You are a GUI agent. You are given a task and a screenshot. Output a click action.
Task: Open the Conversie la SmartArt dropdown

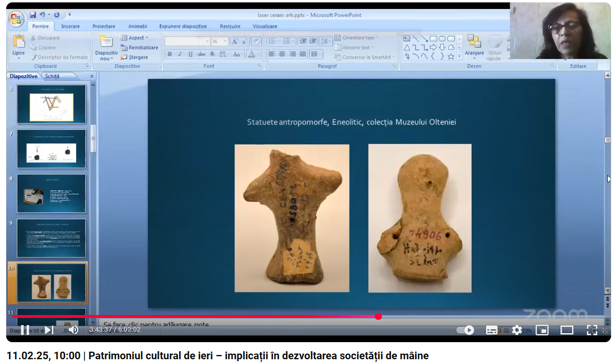(365, 57)
